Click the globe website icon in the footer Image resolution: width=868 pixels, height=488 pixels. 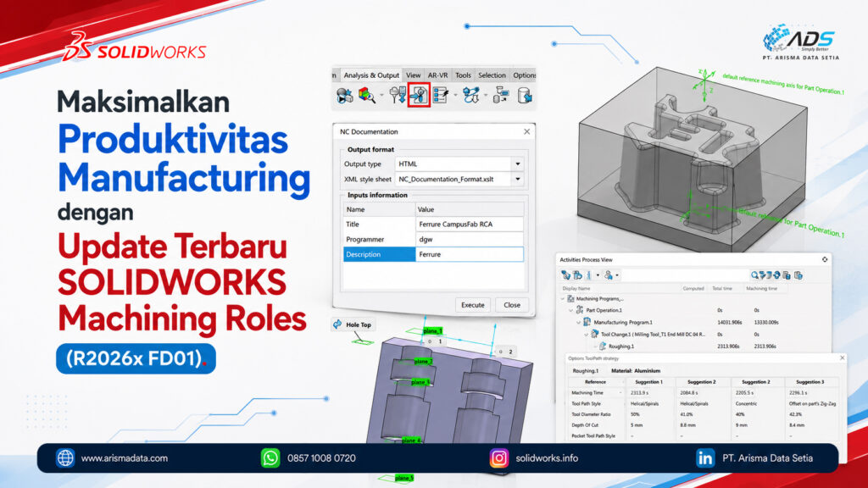point(65,458)
